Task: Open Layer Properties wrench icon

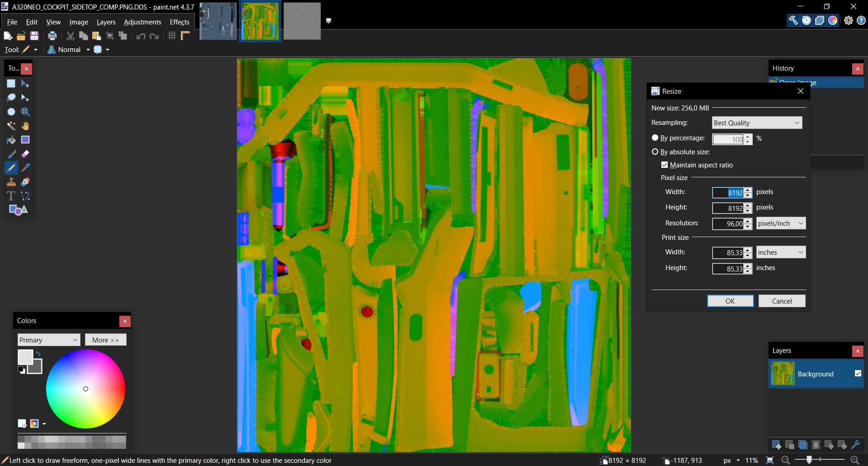Action: (855, 445)
